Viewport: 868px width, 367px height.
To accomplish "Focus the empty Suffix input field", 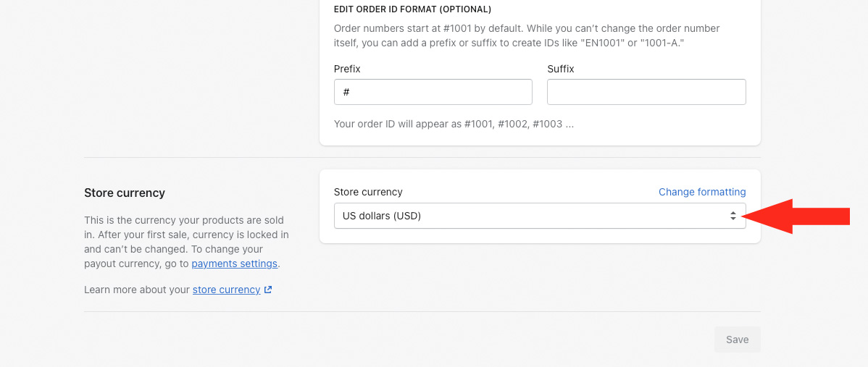I will 646,92.
